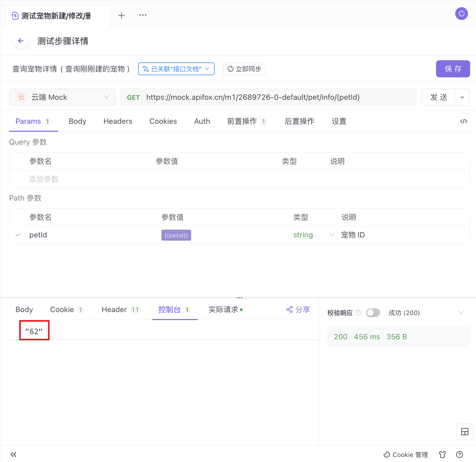This screenshot has height=462, width=476.
Task: Switch to the Headers request tab
Action: 118,121
